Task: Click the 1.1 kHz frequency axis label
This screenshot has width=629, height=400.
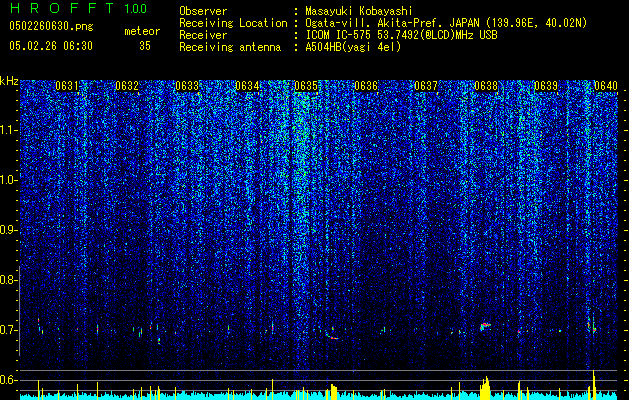Action: click(x=9, y=130)
